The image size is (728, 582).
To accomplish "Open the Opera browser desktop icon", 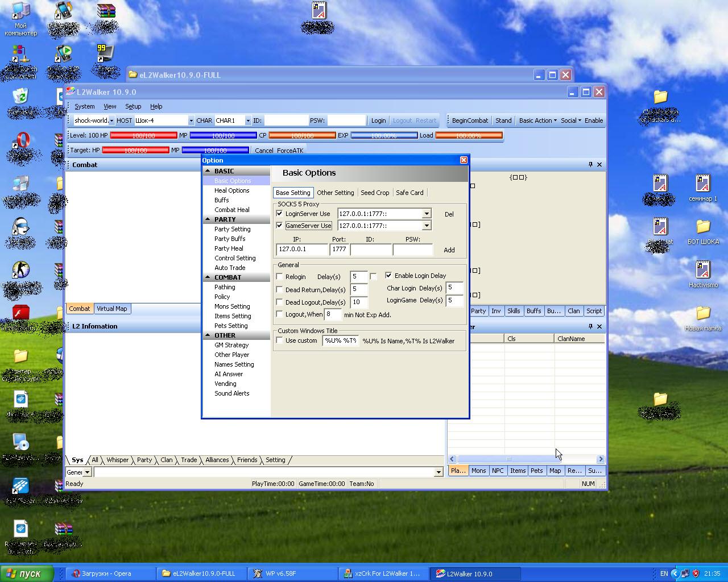I will pos(21,141).
